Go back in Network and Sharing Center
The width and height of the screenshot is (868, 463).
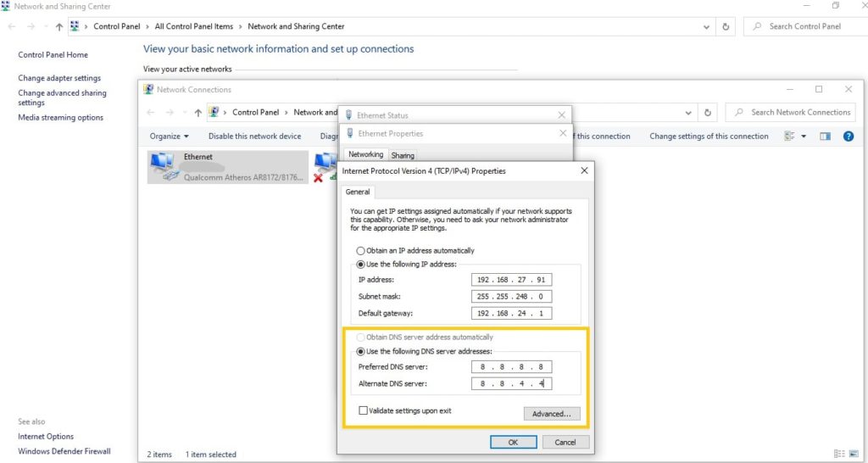coord(12,26)
